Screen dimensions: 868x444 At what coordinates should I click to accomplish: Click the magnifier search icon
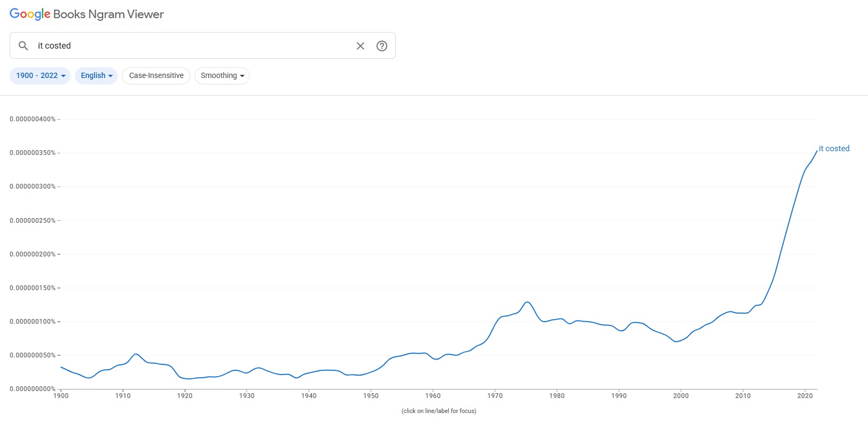[x=23, y=46]
